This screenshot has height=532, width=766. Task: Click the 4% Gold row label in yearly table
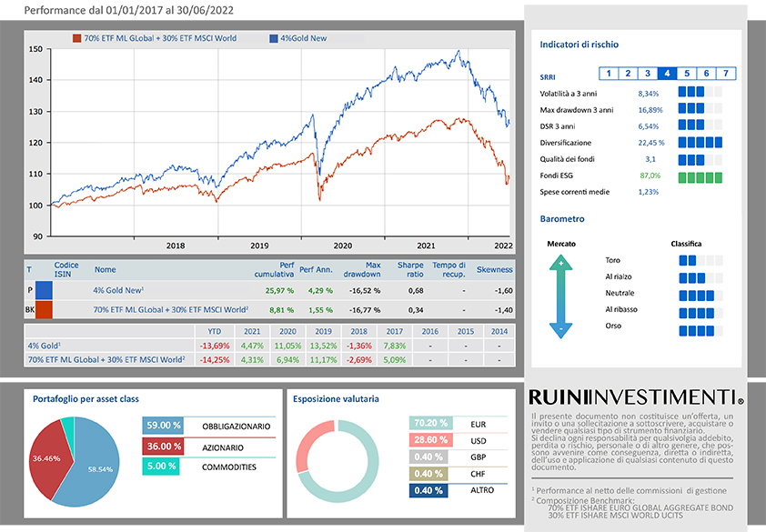[x=44, y=346]
